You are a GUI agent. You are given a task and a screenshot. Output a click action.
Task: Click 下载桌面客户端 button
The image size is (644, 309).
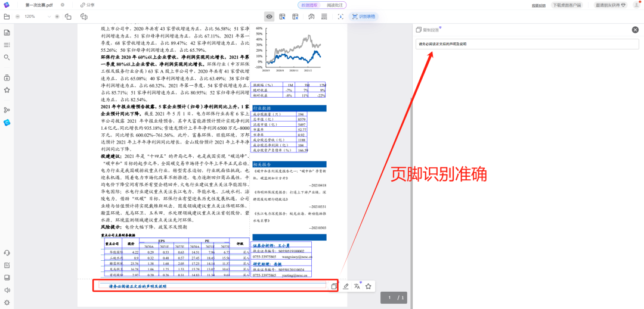point(567,5)
